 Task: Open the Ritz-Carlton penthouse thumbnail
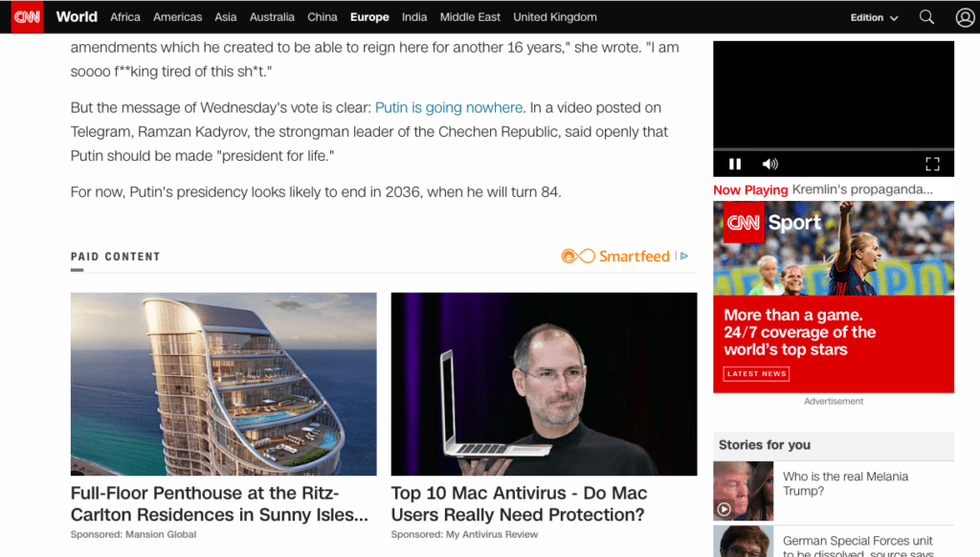224,384
